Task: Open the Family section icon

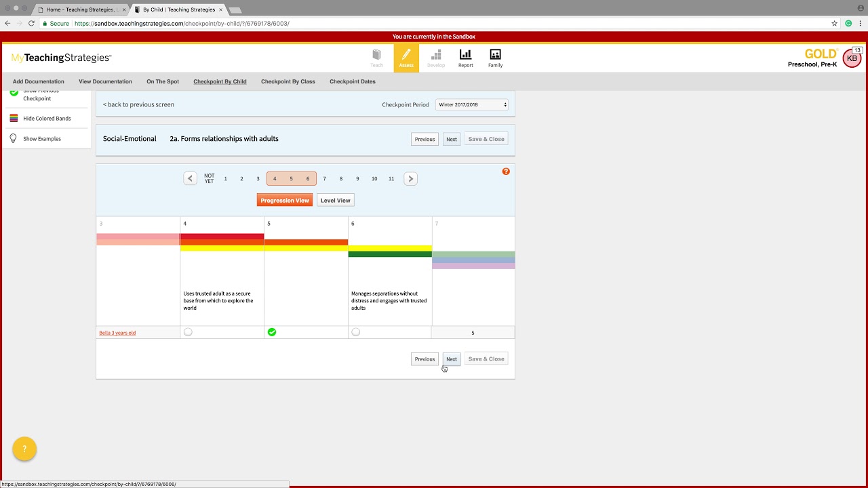Action: pyautogui.click(x=495, y=58)
